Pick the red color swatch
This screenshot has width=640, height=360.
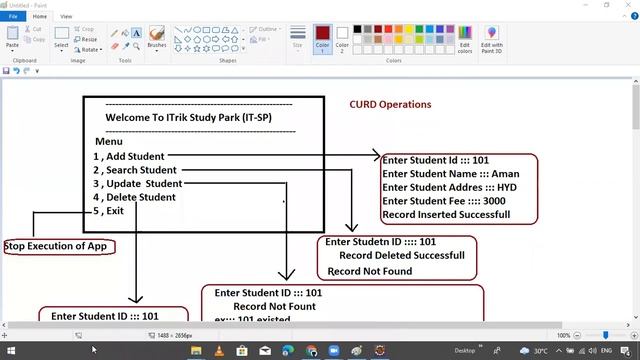[x=388, y=29]
